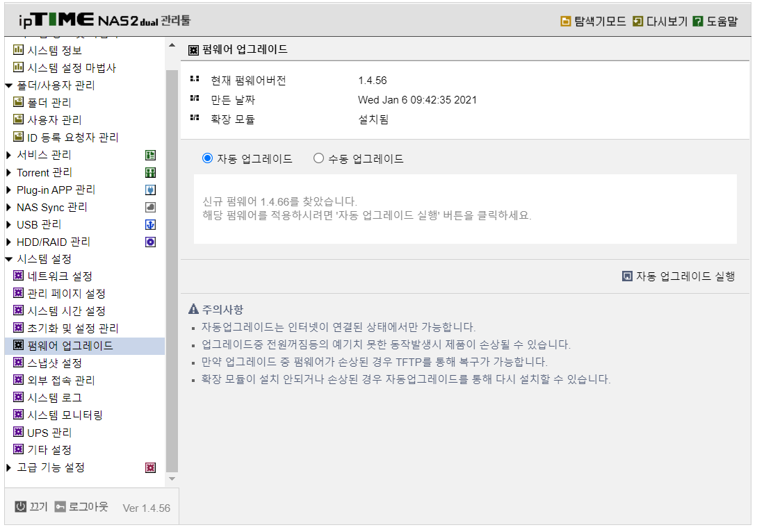Click the 네트워크 설정 gear icon
Image resolution: width=757 pixels, height=532 pixels.
click(18, 276)
